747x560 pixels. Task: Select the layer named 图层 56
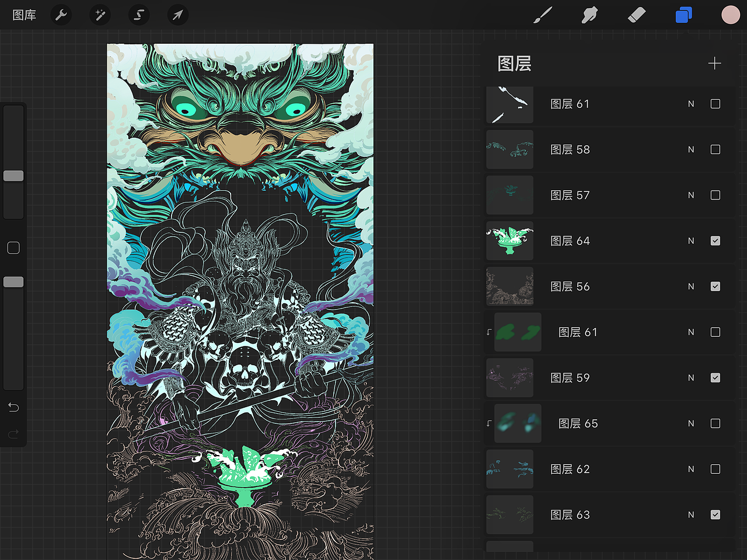[x=570, y=286]
